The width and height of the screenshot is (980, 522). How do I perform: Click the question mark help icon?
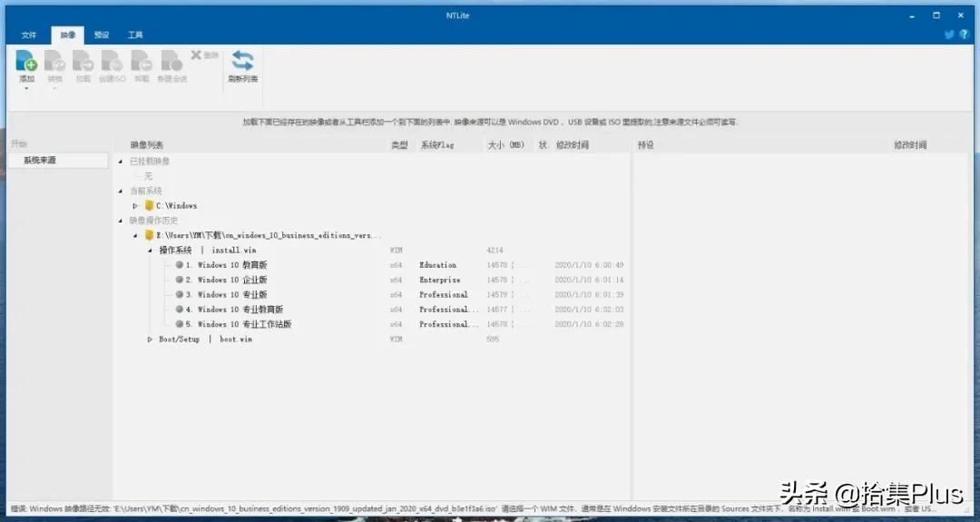(965, 34)
